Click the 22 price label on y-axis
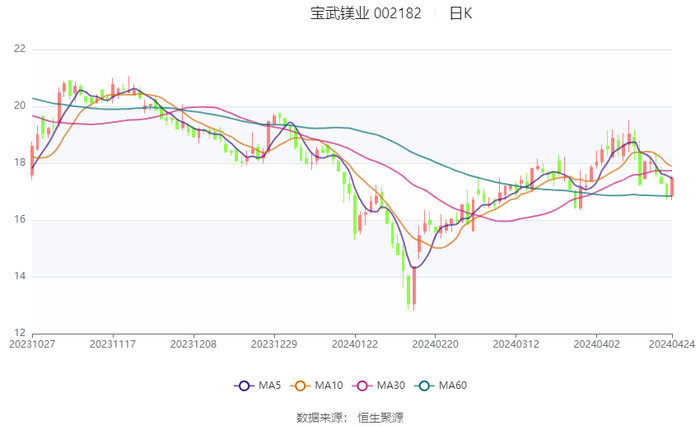This screenshot has width=700, height=426. [x=18, y=49]
